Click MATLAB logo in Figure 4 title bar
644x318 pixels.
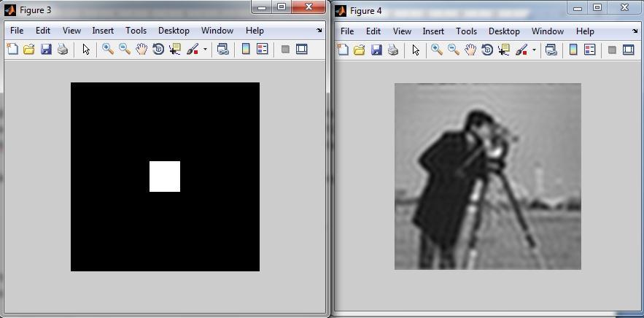tap(341, 11)
